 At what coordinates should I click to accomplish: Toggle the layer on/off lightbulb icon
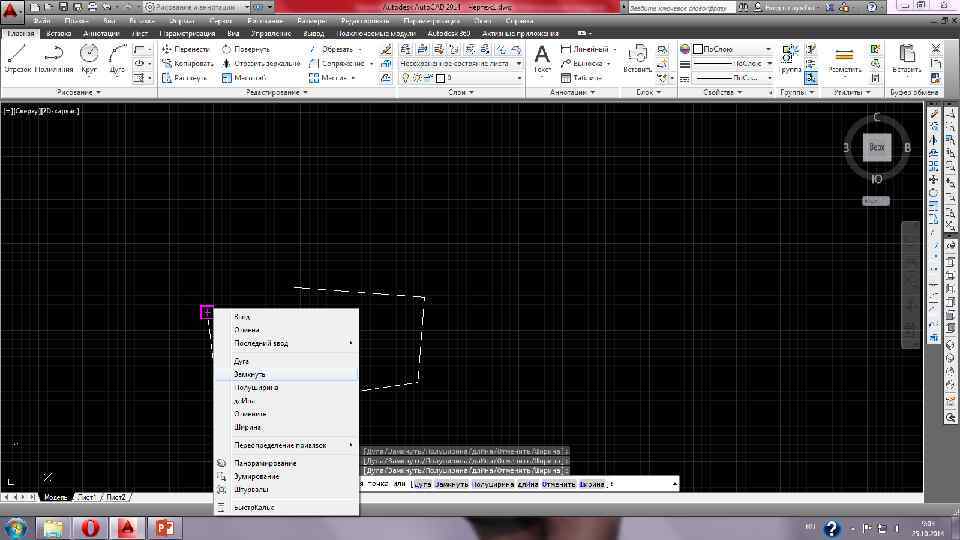coord(407,77)
